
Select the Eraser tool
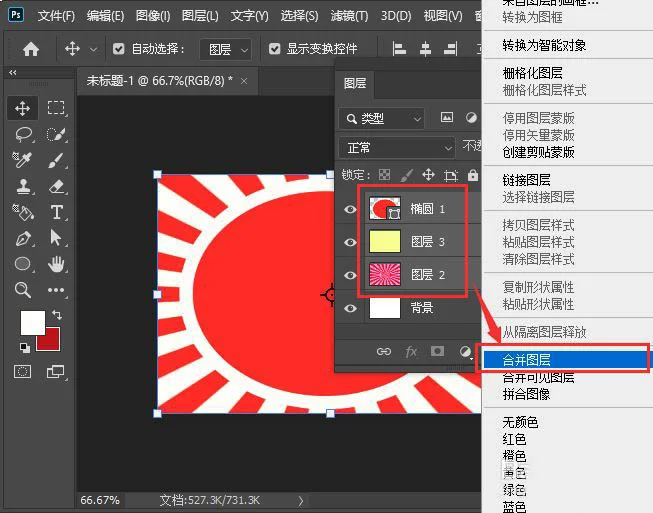point(57,186)
